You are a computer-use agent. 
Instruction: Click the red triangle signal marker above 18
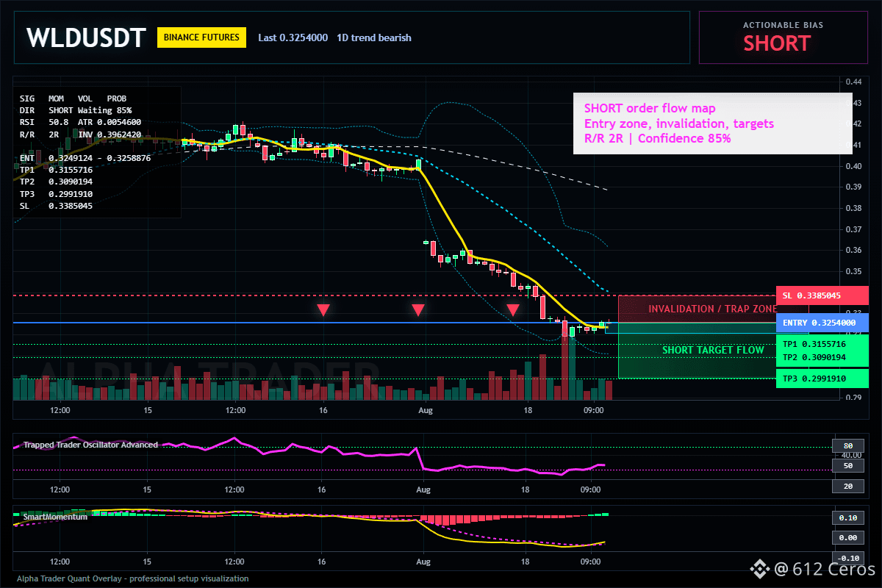tap(513, 310)
